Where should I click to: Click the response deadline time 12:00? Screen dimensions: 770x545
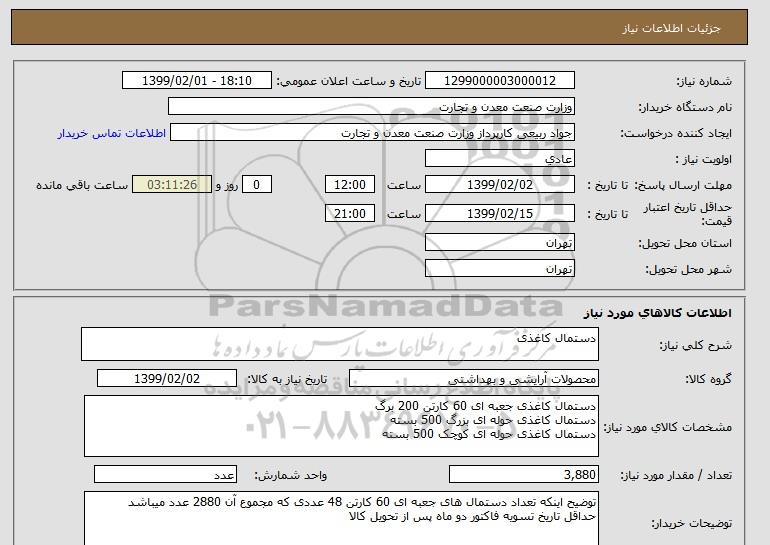350,185
